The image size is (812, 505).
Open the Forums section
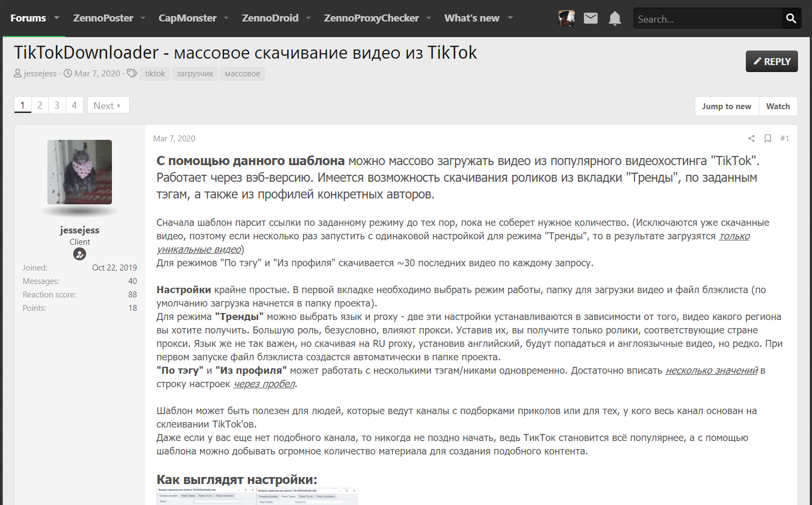28,18
